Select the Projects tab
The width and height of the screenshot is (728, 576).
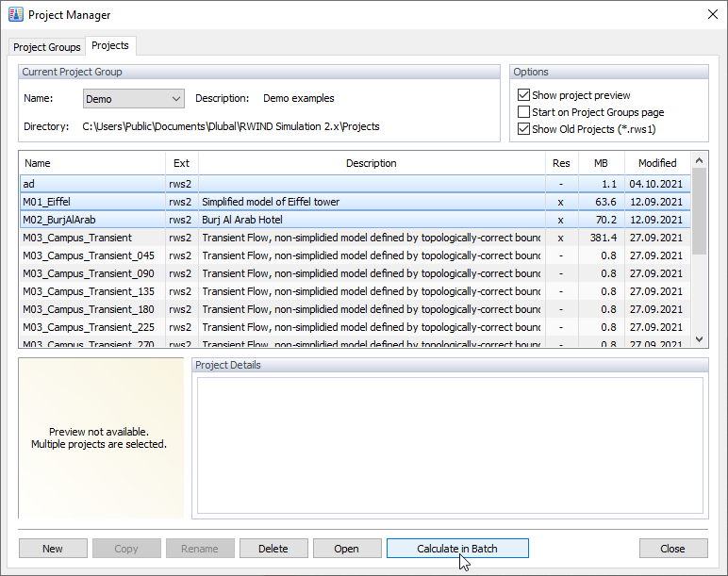110,45
